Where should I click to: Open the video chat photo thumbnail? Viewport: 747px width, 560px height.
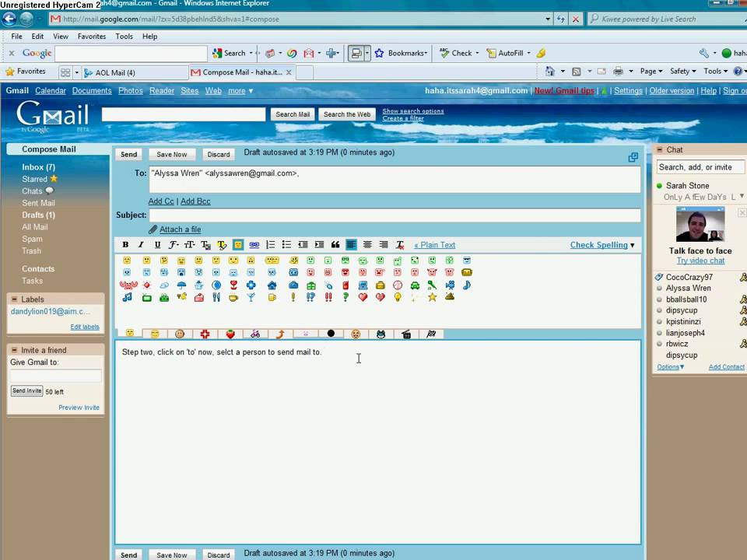pyautogui.click(x=700, y=224)
